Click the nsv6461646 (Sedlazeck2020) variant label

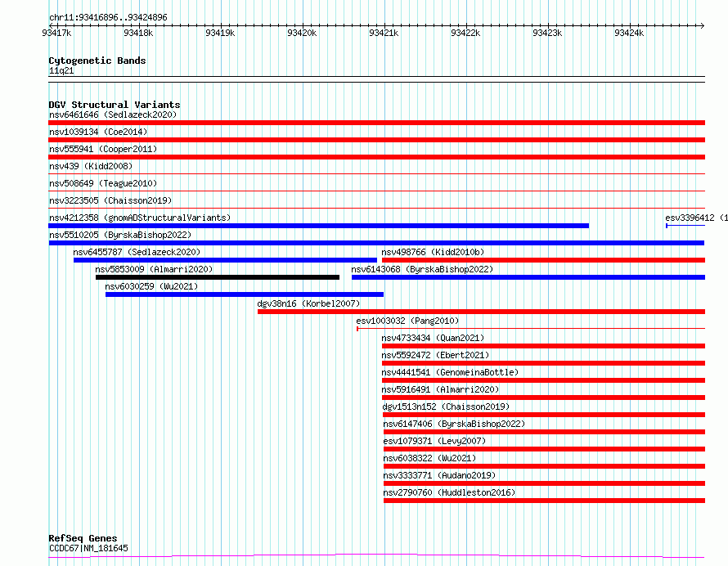[113, 115]
